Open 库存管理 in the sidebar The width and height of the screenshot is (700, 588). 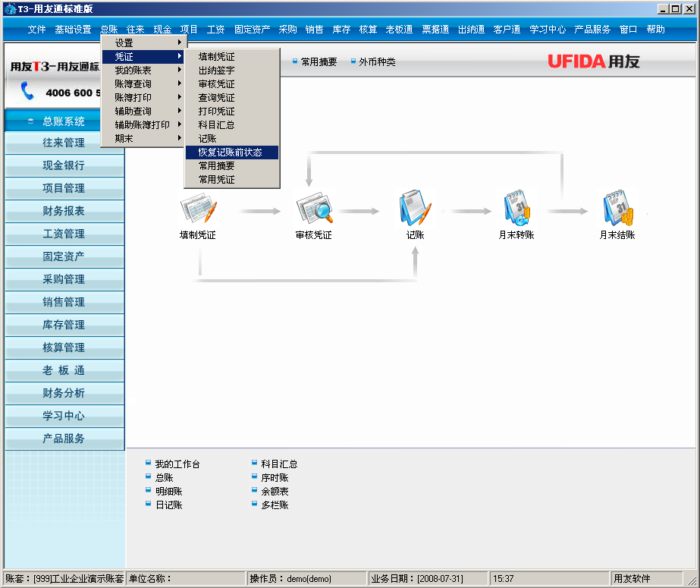[x=64, y=325]
